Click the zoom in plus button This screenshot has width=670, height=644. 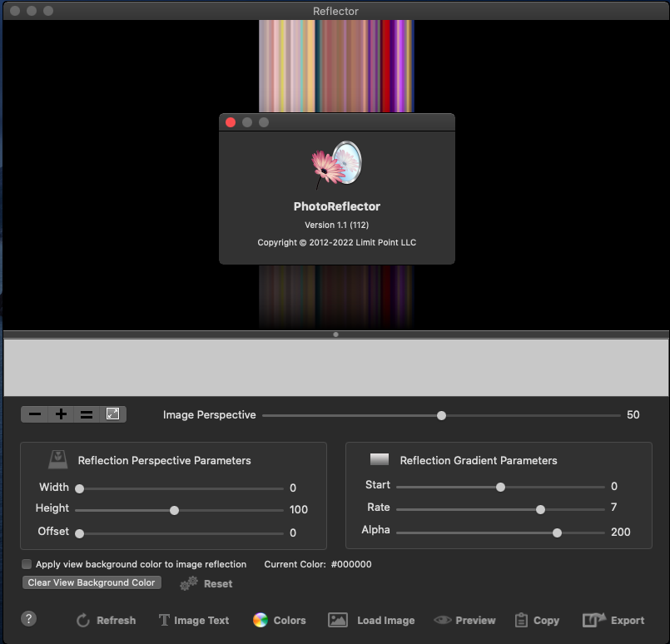pos(61,414)
